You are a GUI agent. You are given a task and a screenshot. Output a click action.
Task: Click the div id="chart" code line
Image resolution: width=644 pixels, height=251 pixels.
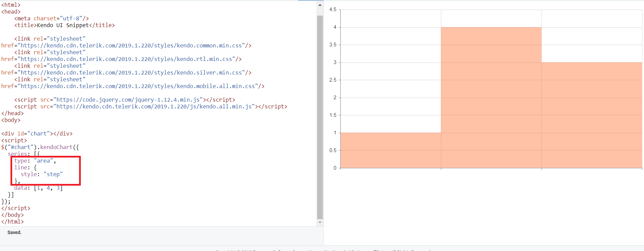[x=37, y=134]
